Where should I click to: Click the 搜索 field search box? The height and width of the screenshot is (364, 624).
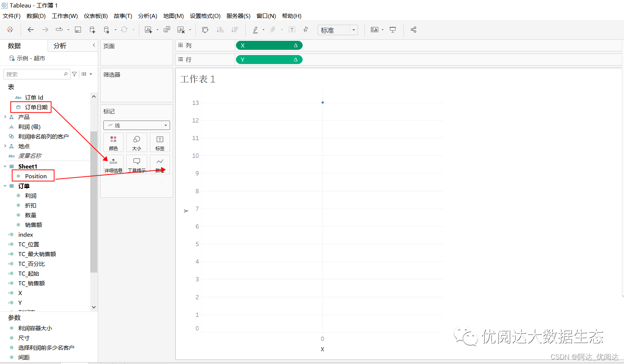[36, 74]
